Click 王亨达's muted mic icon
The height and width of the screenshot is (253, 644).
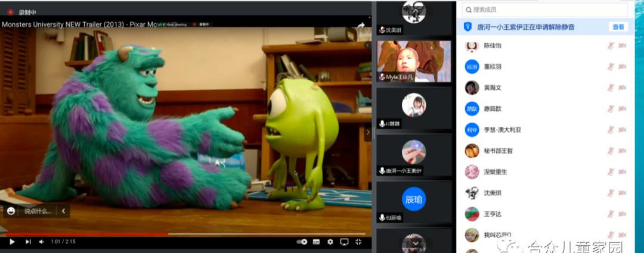point(611,214)
